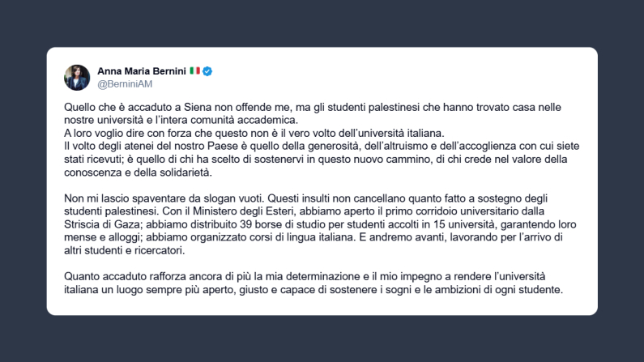Click the blue verified badge
This screenshot has width=644, height=362.
click(207, 71)
